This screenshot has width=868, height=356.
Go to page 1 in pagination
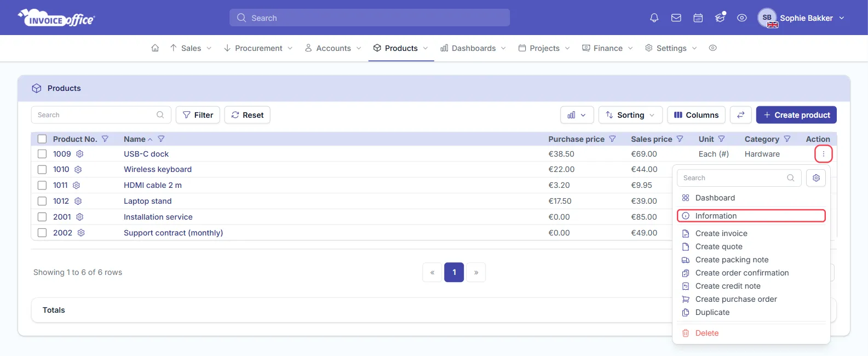click(454, 272)
